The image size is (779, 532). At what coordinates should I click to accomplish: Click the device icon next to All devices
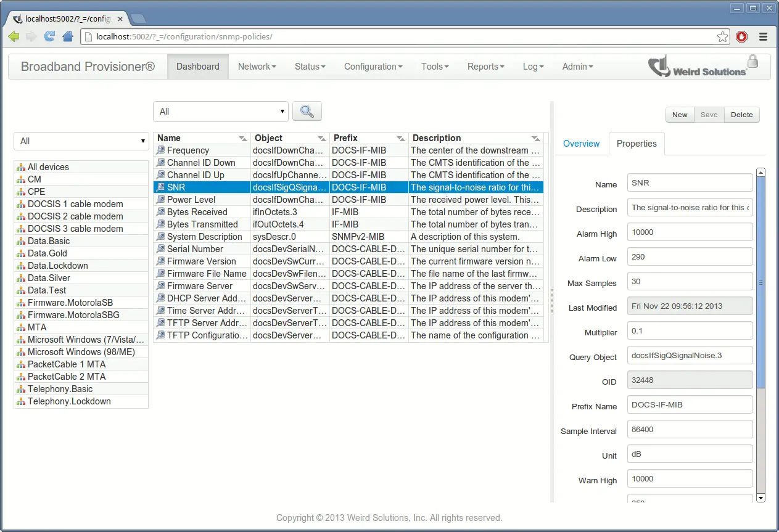click(21, 166)
